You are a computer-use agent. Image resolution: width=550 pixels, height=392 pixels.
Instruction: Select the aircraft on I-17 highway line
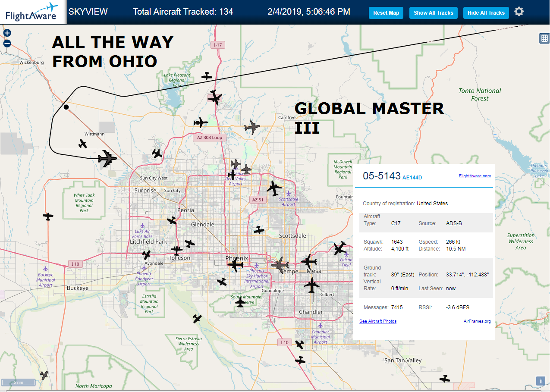click(214, 97)
